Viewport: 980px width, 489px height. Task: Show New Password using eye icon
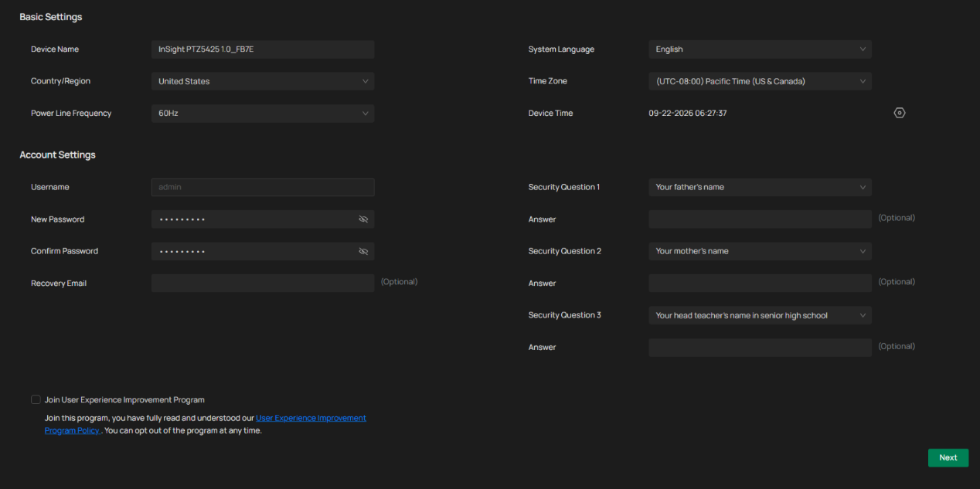pyautogui.click(x=363, y=219)
